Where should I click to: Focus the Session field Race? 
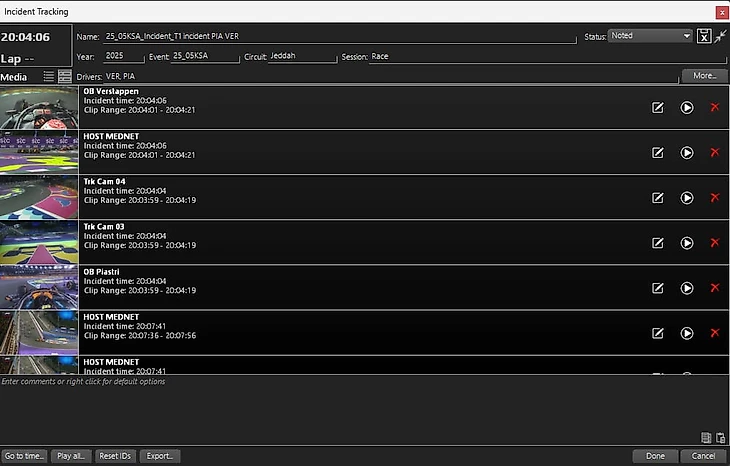[x=548, y=56]
